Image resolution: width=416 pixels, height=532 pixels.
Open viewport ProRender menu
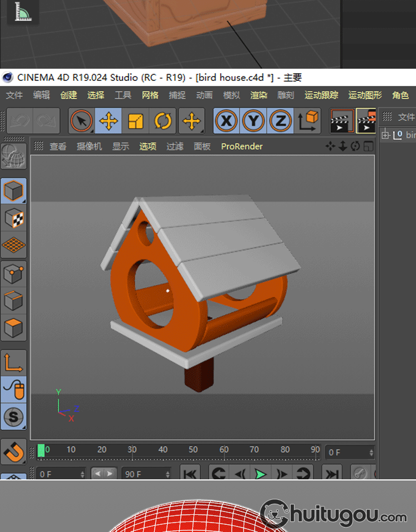click(x=242, y=146)
